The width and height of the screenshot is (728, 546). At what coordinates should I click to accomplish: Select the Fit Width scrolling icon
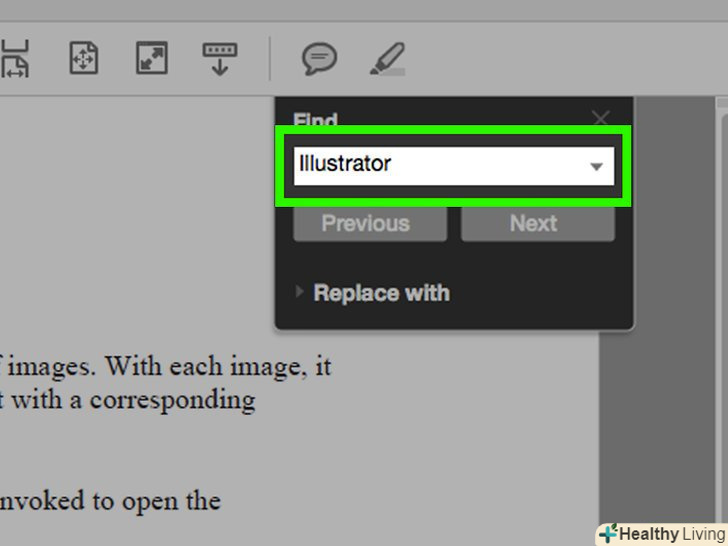15,58
